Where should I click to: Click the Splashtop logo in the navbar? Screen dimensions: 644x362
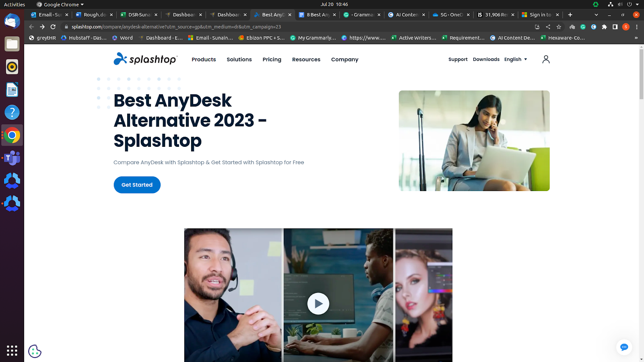coord(145,59)
